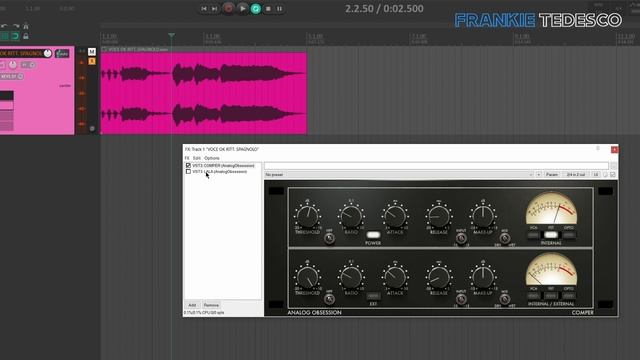Click the plus preset button
This screenshot has width=640, height=360.
(539, 175)
